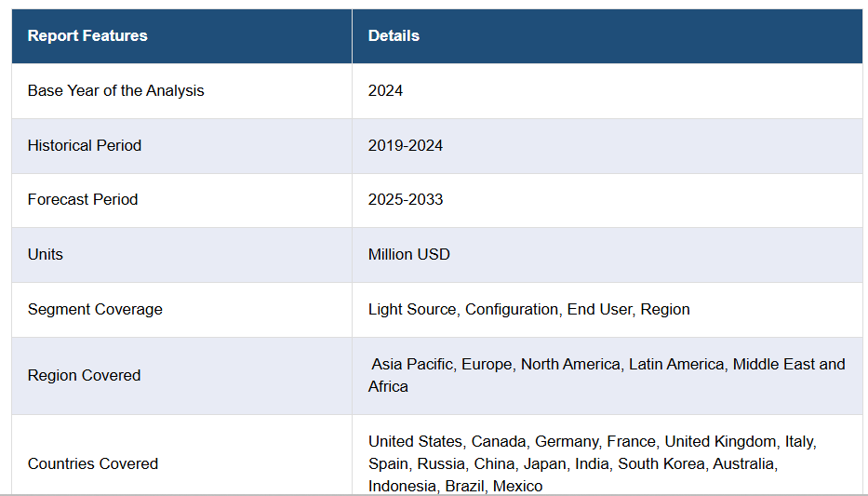Select the Historical Period row label
The image size is (868, 496).
point(85,145)
